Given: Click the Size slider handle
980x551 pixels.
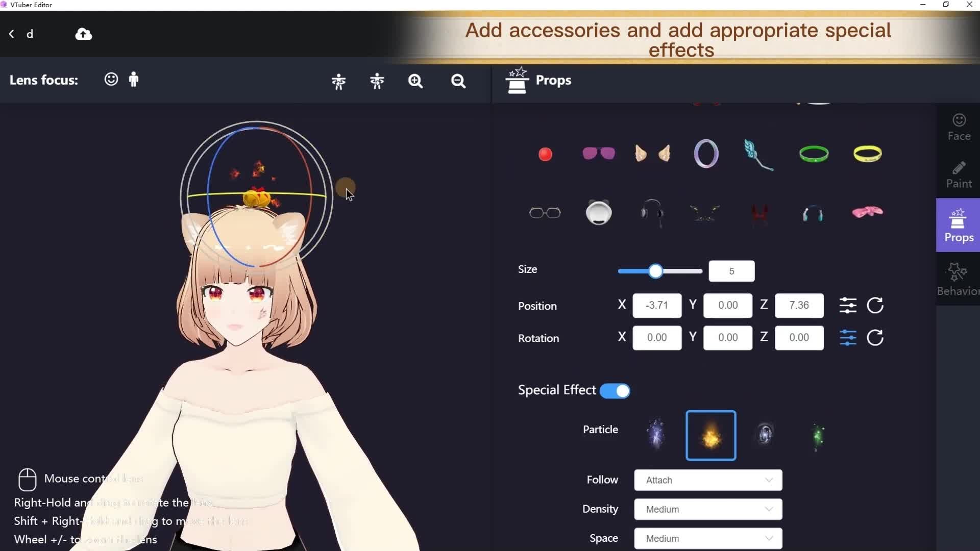Looking at the screenshot, I should pyautogui.click(x=655, y=271).
